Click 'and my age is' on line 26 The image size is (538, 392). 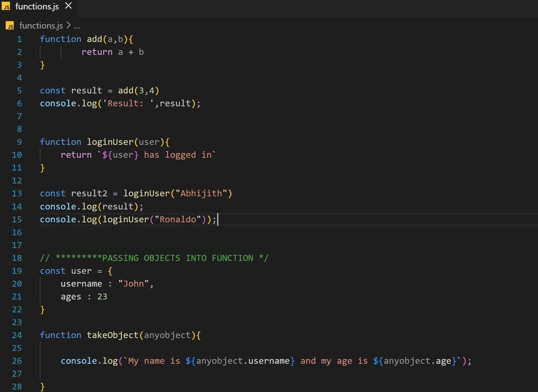[334, 361]
